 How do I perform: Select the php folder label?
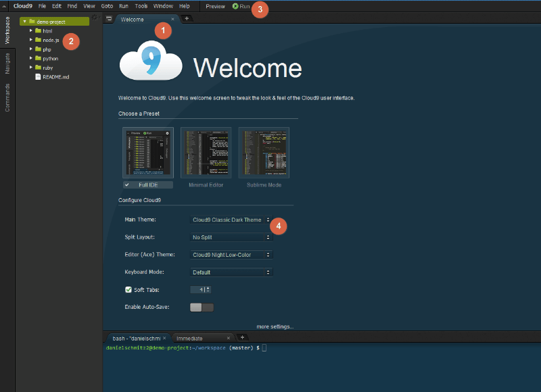pos(47,49)
